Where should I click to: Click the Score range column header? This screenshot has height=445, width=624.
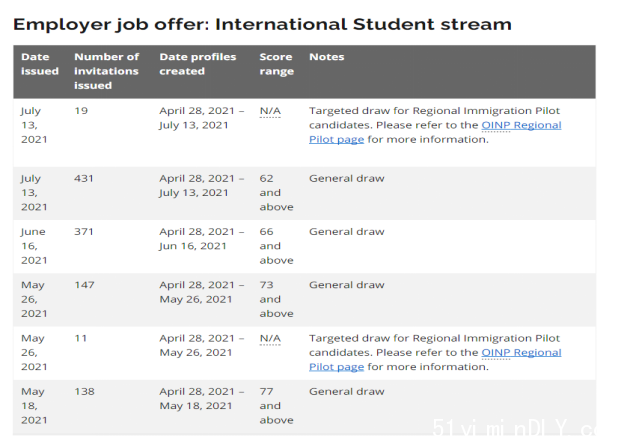277,64
